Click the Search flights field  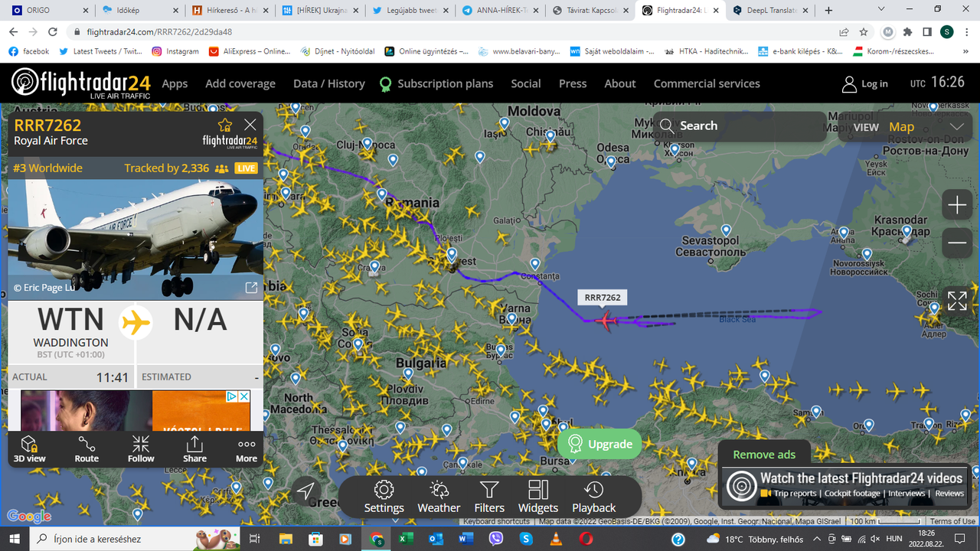739,126
